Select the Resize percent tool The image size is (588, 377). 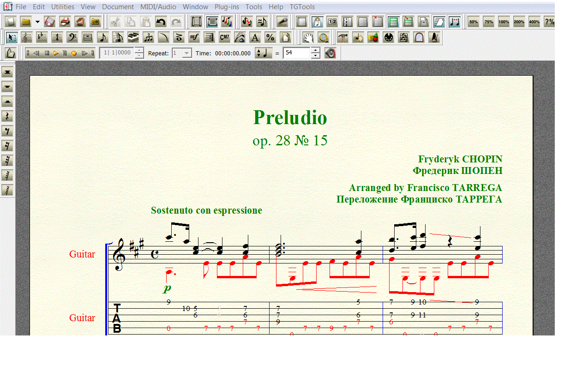tap(270, 37)
